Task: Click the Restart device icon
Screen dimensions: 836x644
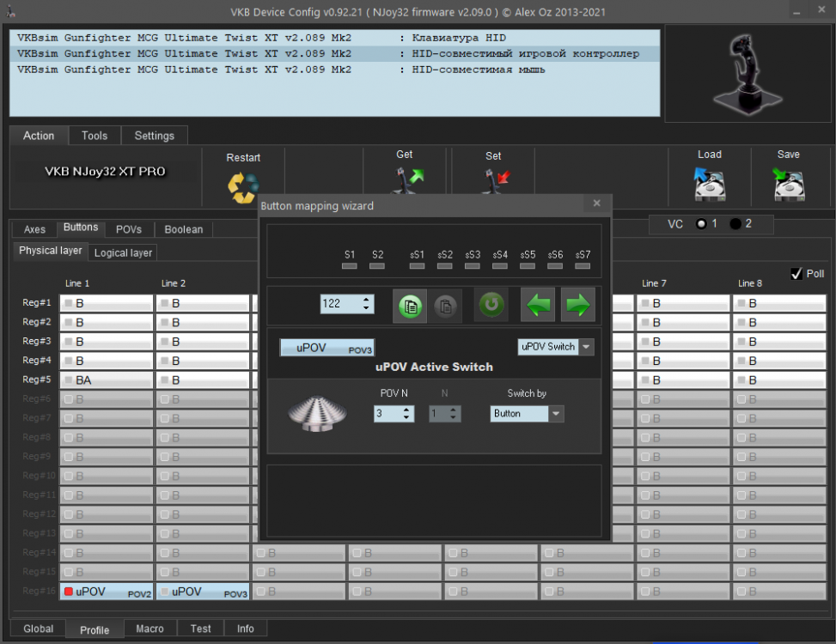Action: pos(243,181)
